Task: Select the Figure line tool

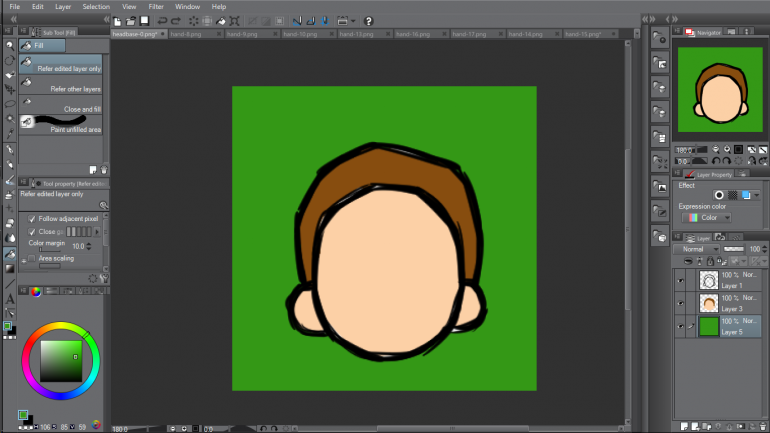Action: (10, 284)
